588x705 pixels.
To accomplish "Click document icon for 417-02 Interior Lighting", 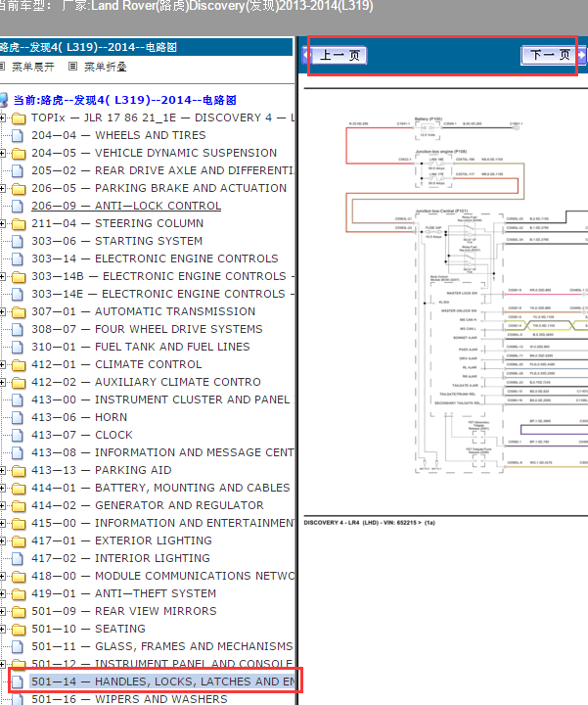I will coord(18,558).
